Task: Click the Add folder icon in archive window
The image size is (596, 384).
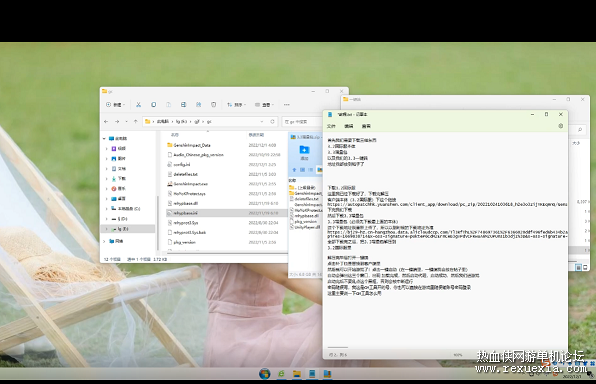Action: click(x=304, y=152)
